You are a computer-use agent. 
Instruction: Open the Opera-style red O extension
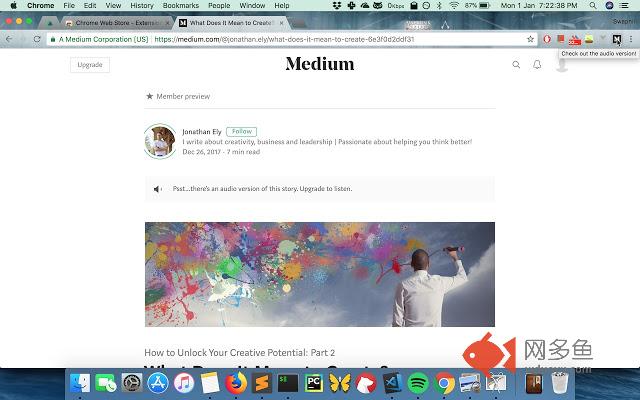coord(547,39)
